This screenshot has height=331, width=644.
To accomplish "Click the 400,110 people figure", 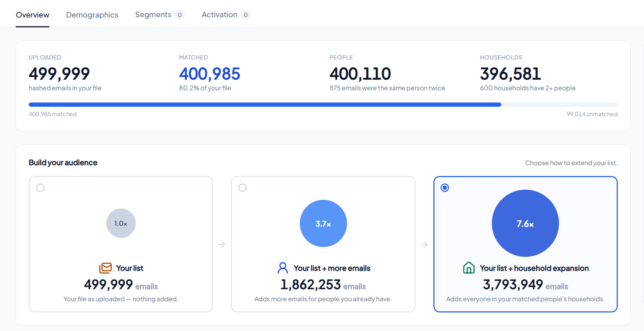I will pyautogui.click(x=360, y=74).
